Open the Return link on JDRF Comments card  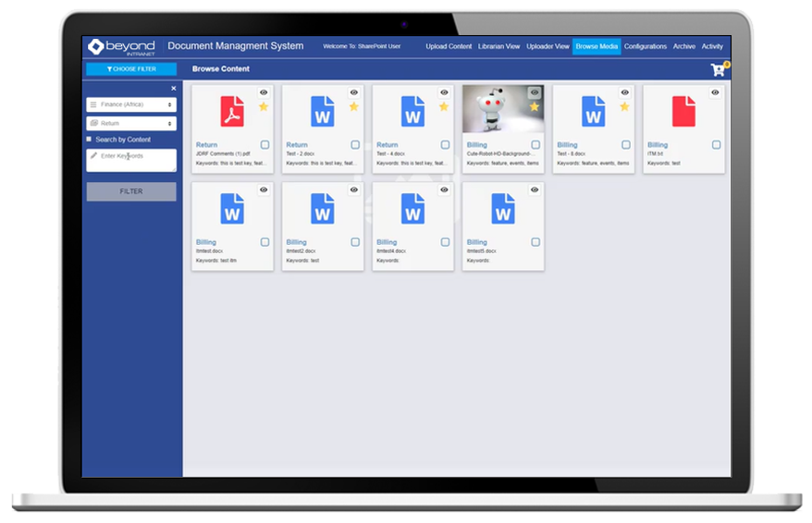206,145
